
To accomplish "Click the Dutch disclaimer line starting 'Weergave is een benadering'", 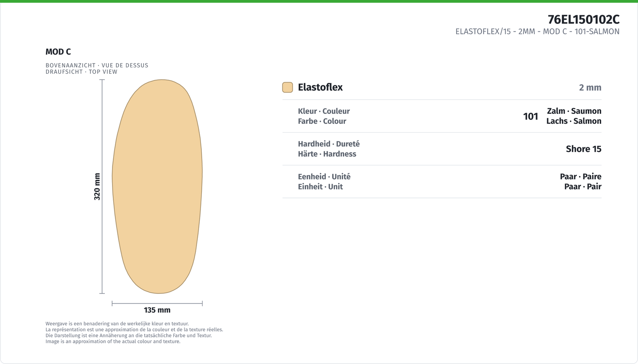I will coord(117,324).
